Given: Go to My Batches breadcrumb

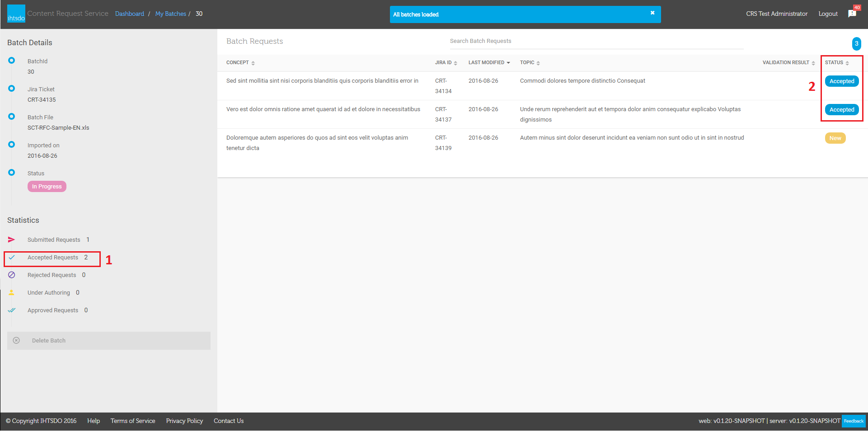Looking at the screenshot, I should [x=170, y=14].
